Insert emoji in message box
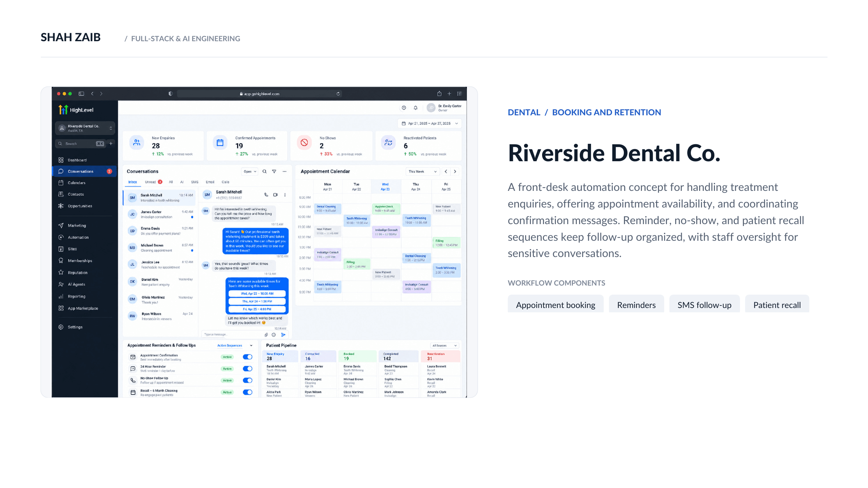 274,335
